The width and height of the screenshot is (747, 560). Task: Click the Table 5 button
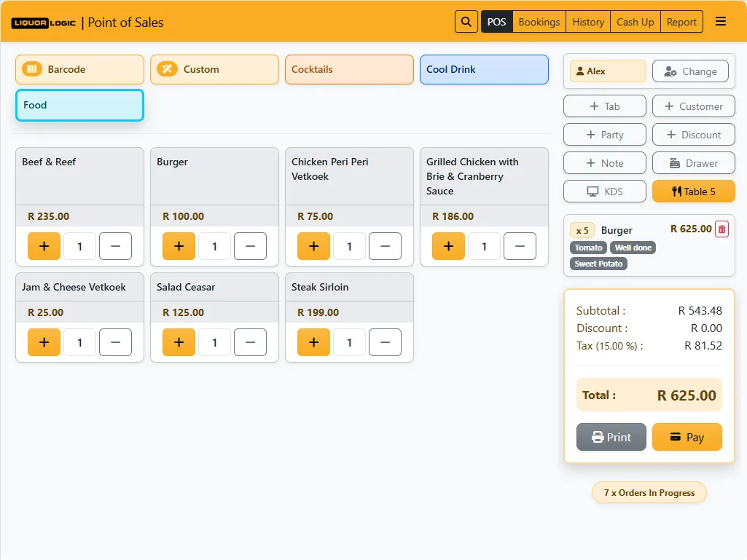(694, 192)
